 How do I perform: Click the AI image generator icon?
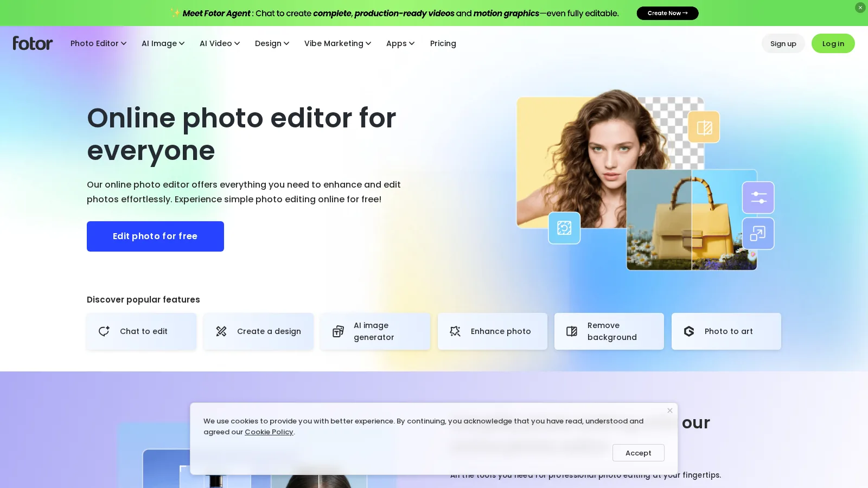pos(338,331)
